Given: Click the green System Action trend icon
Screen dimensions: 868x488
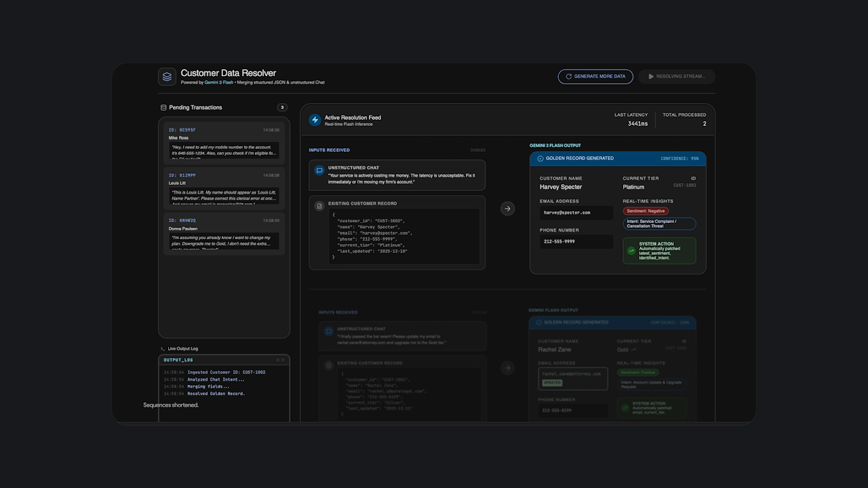Looking at the screenshot, I should tap(631, 251).
